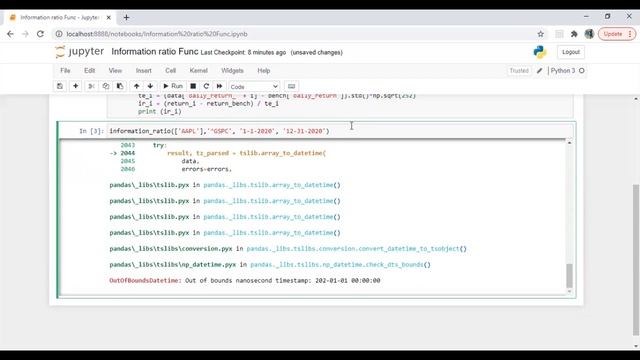Click the Chrome Update button
The width and height of the screenshot is (640, 360).
(617, 34)
